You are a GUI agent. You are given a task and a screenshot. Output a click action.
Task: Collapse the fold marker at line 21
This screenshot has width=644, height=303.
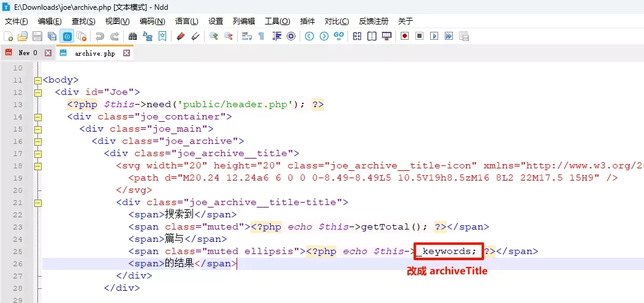38,203
